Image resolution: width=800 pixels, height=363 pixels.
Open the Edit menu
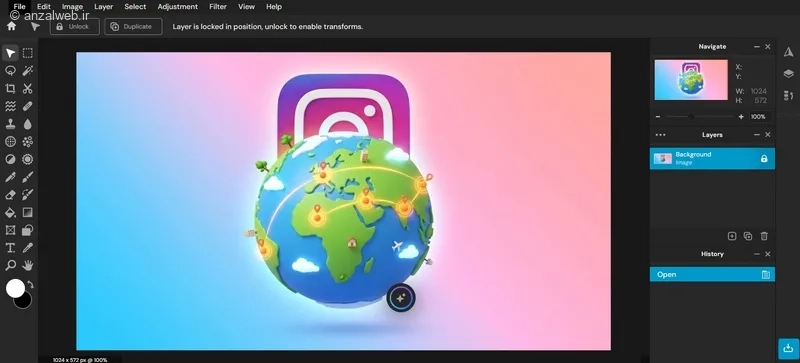coord(44,7)
